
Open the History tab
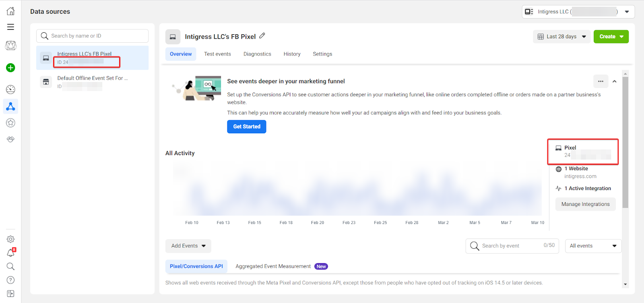tap(292, 54)
